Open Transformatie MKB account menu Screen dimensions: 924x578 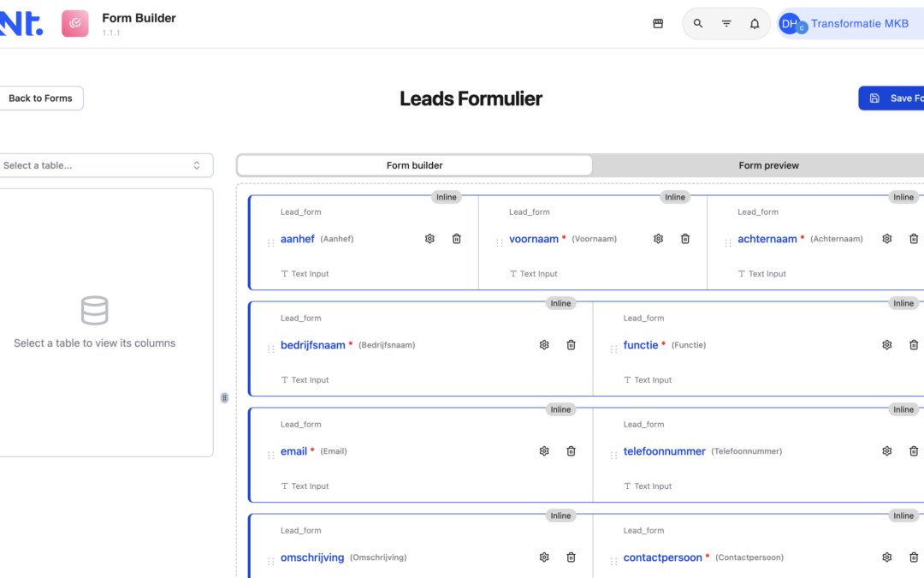[851, 24]
